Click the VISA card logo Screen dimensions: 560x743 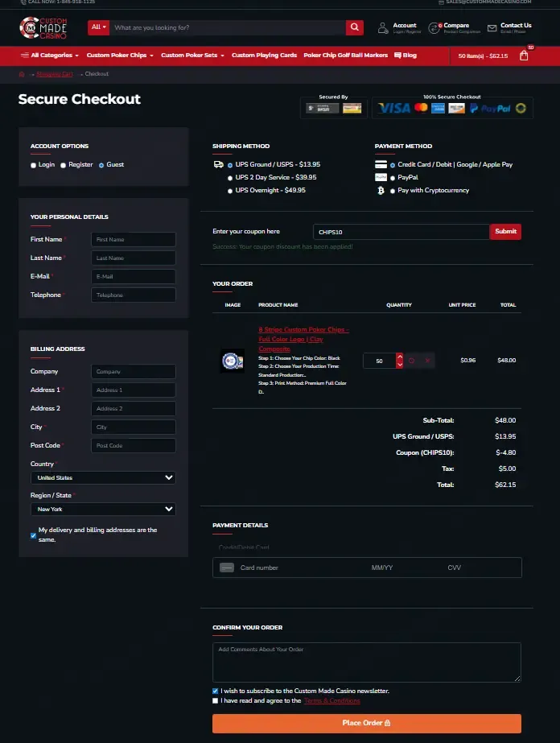point(393,109)
